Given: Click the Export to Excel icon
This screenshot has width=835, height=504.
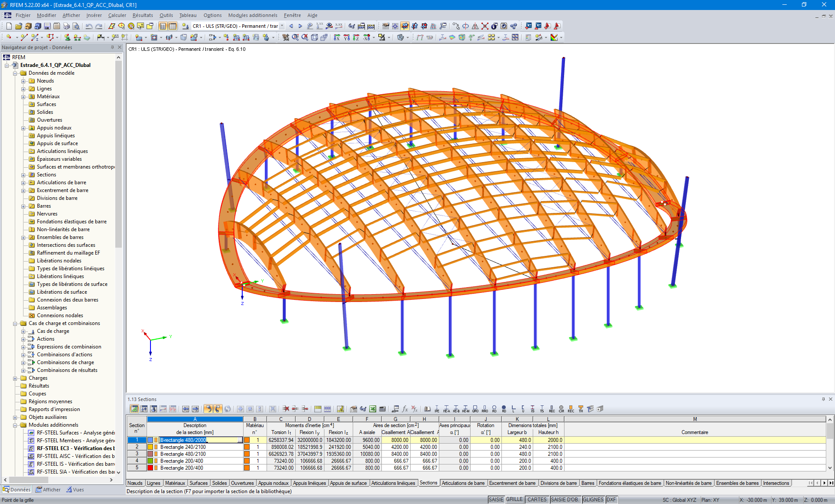Looking at the screenshot, I should 373,409.
